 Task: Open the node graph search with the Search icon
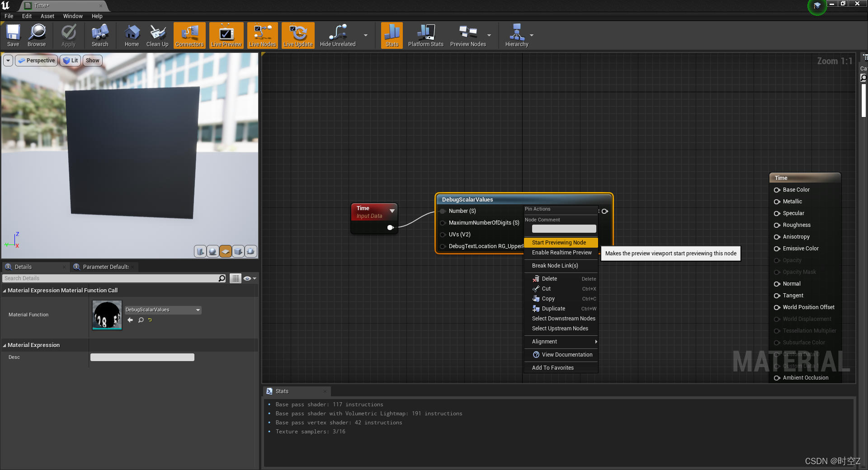tap(99, 35)
